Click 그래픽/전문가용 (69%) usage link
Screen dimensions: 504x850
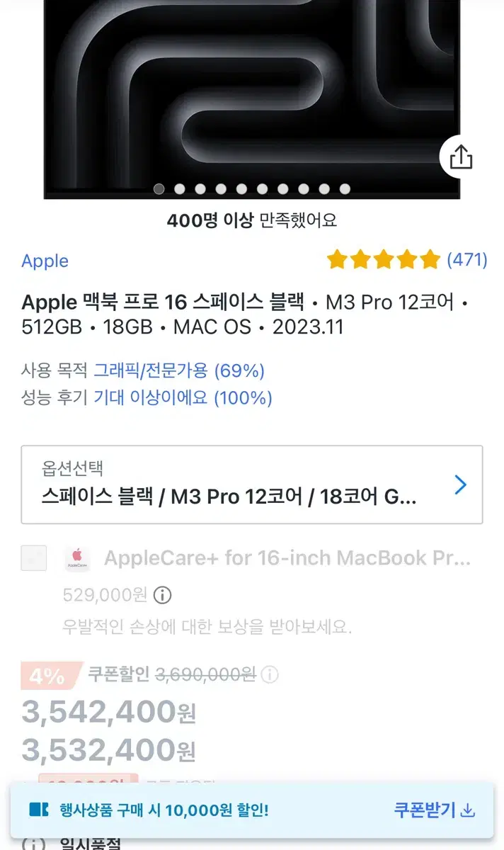179,370
